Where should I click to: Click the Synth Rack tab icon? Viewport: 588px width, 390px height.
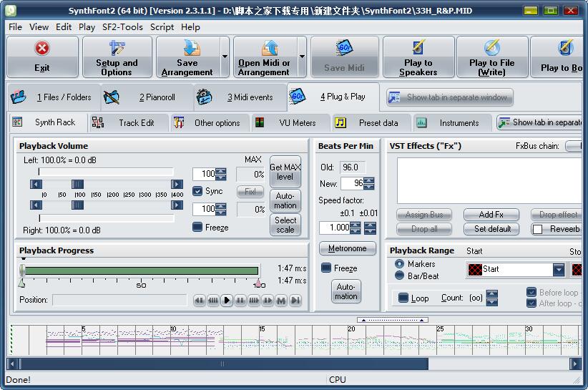click(17, 122)
